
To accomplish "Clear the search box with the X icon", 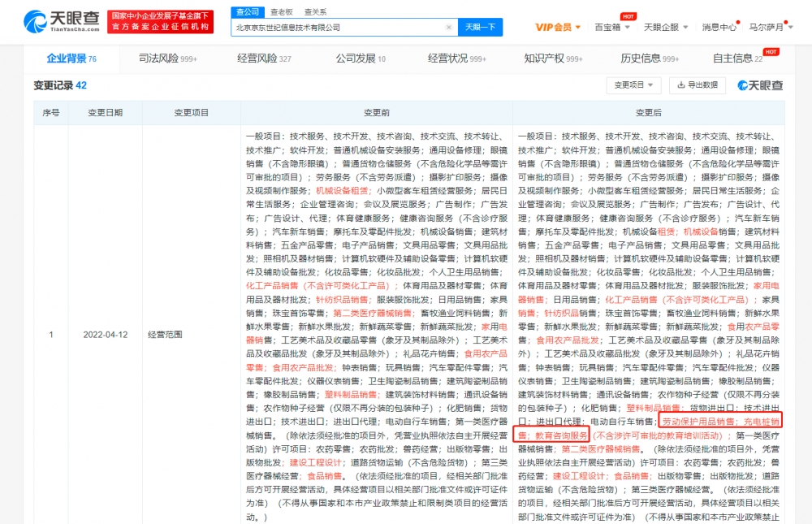I will point(448,28).
